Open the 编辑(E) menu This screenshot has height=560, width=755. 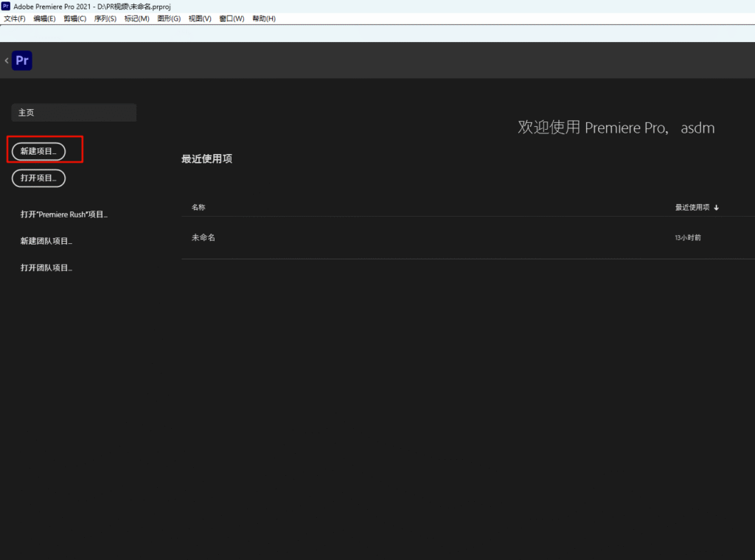(44, 18)
